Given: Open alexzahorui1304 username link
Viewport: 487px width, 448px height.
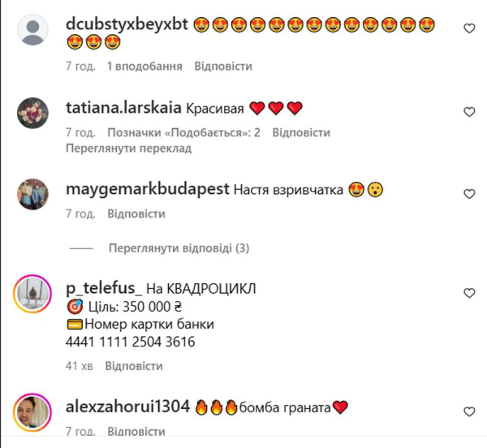Looking at the screenshot, I should click(x=127, y=407).
